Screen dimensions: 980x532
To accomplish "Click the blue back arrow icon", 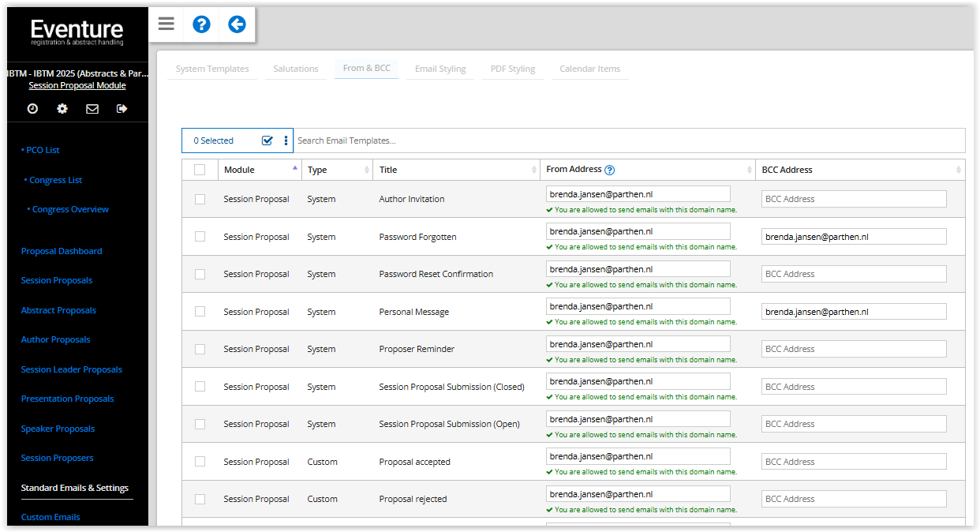I will coord(237,24).
